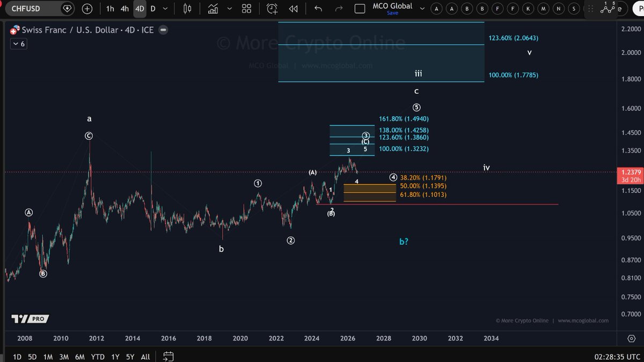Start bar replay with rewind icon
This screenshot has width=644, height=362.
click(x=293, y=9)
